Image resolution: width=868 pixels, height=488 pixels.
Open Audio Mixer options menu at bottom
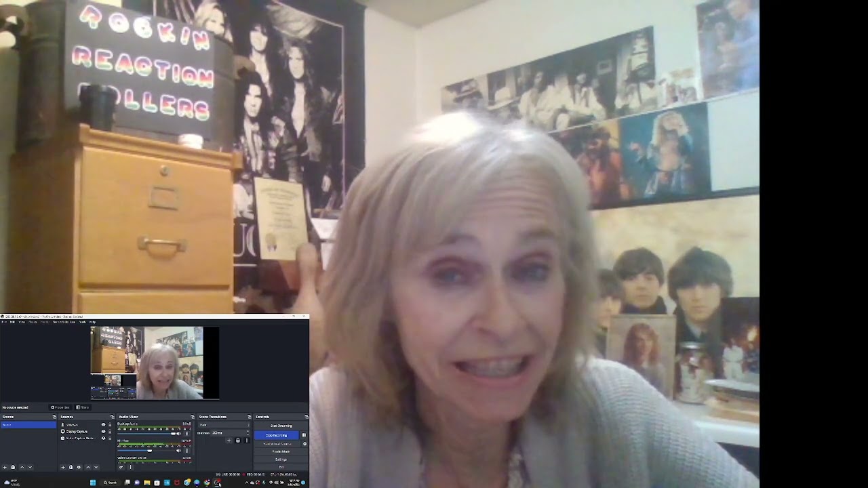(x=130, y=467)
